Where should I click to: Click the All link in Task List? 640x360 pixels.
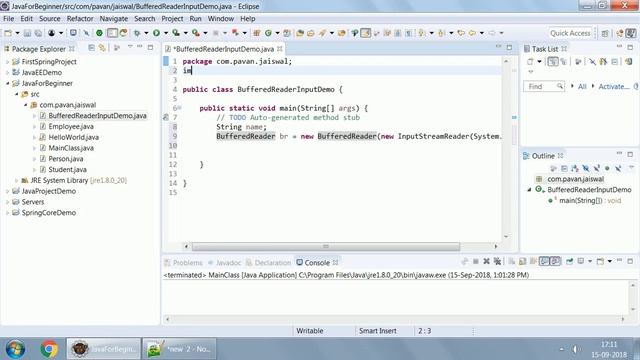coord(582,87)
